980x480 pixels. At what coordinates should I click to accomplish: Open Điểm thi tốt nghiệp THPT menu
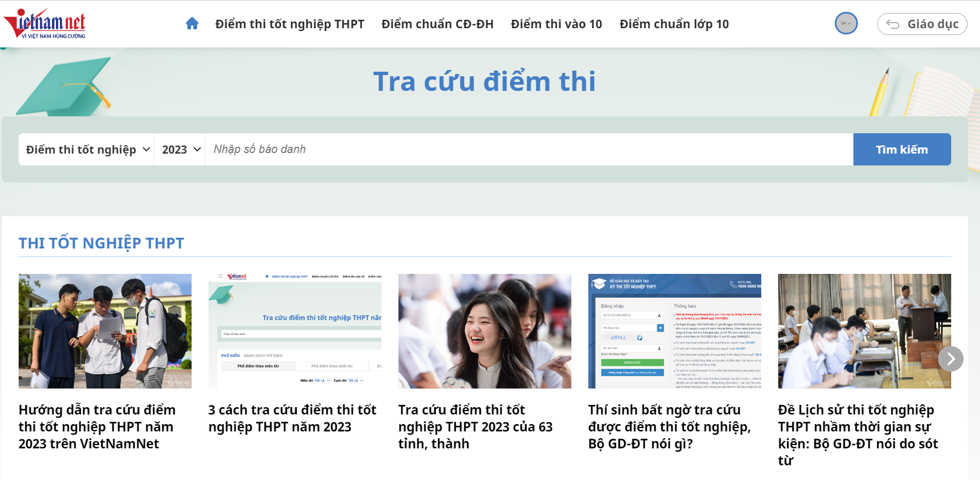coord(290,24)
